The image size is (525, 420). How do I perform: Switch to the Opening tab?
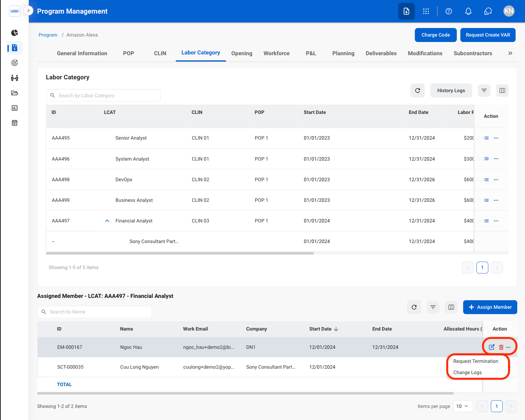click(x=242, y=53)
